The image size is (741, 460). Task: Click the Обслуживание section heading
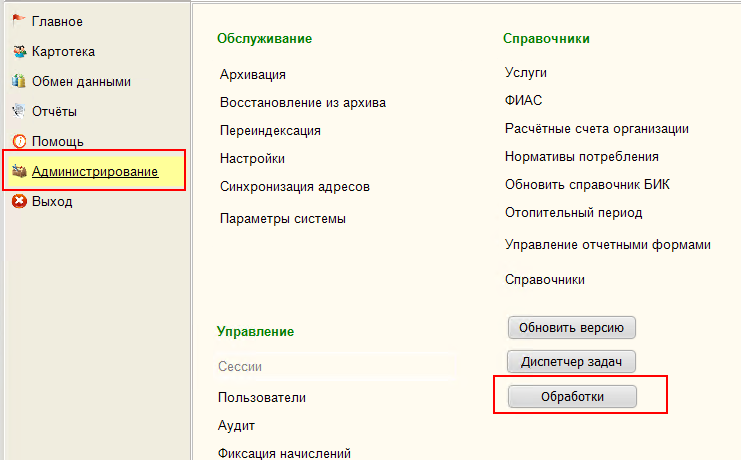[265, 39]
